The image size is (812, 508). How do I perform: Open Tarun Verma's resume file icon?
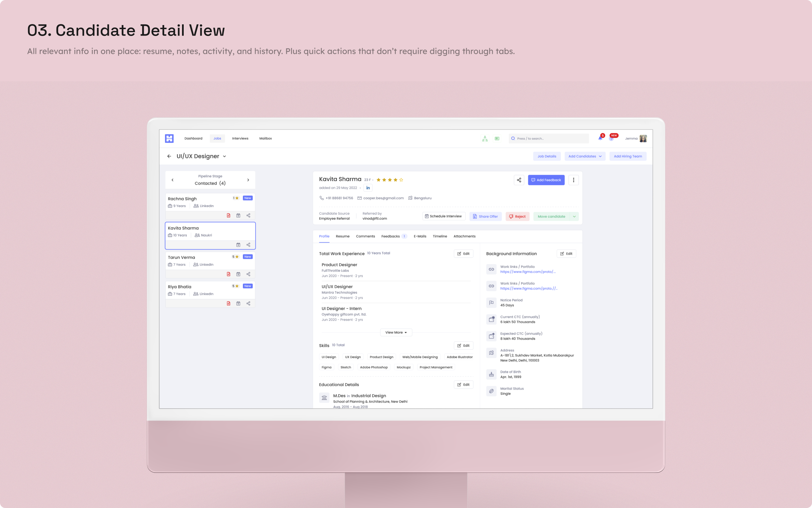[x=228, y=274]
